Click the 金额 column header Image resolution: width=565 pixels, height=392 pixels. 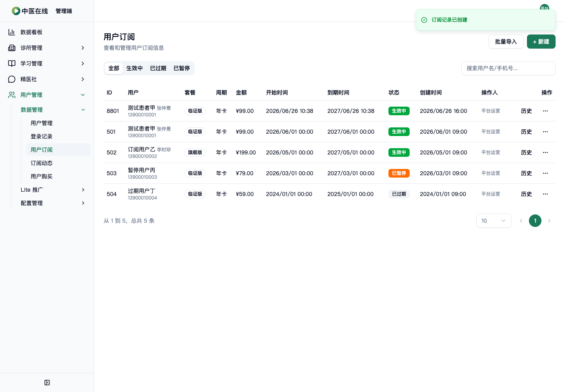pyautogui.click(x=241, y=93)
